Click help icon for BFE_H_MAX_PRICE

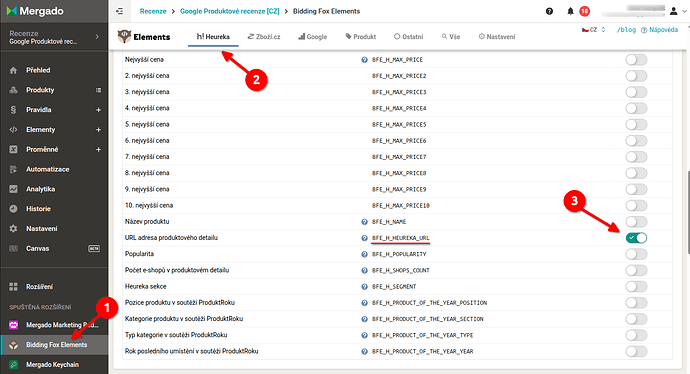tap(364, 60)
